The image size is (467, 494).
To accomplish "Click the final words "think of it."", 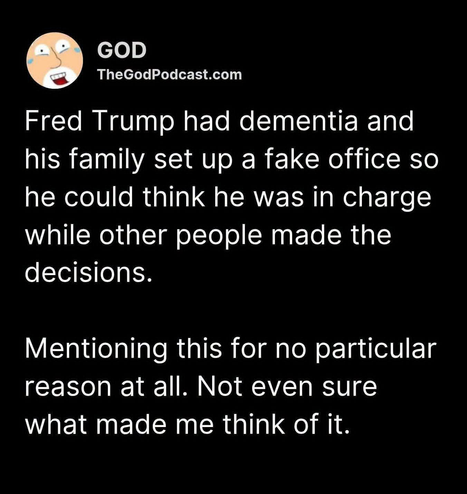I will pos(286,424).
